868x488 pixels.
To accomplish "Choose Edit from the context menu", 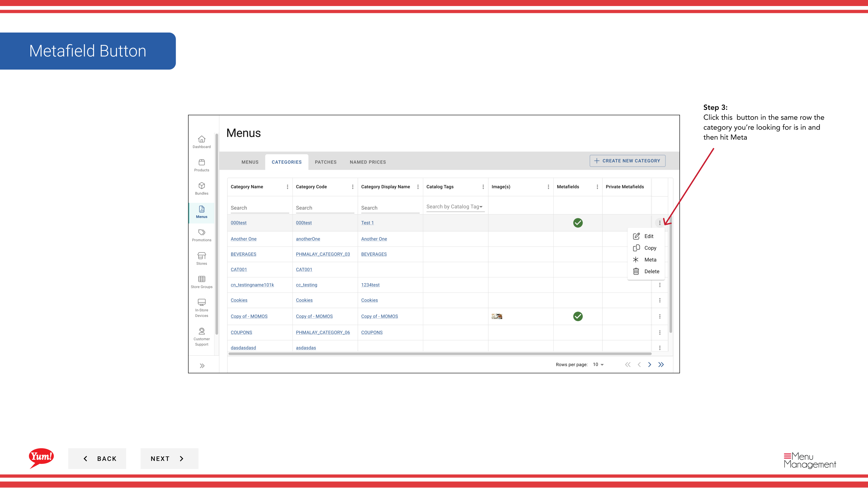I will tap(646, 236).
